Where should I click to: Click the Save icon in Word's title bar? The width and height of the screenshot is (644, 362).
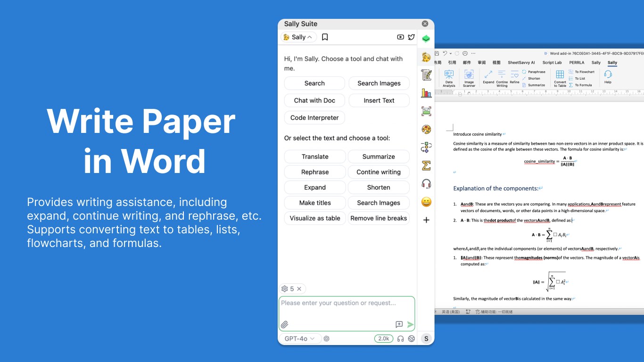coord(437,53)
